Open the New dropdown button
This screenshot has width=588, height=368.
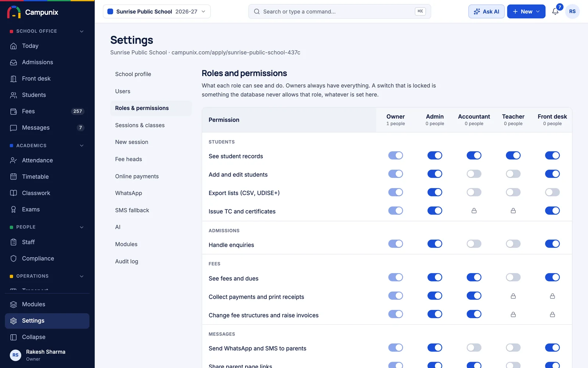[x=526, y=11]
